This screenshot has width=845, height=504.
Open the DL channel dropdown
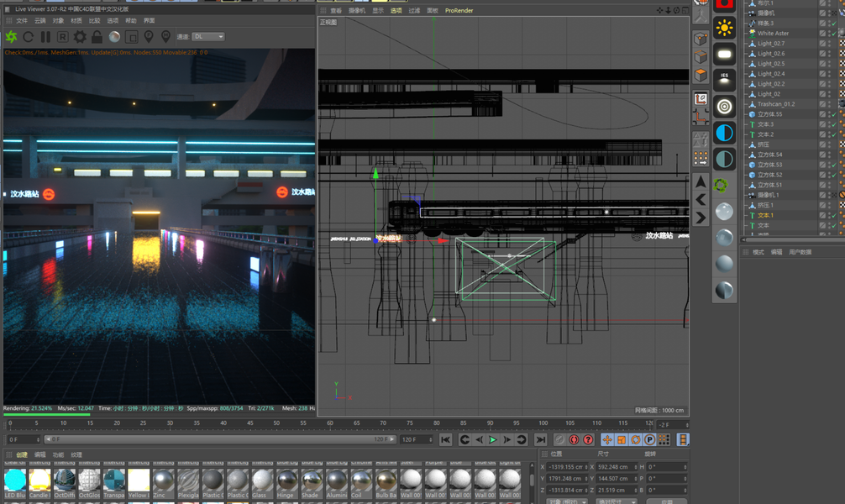pos(208,37)
